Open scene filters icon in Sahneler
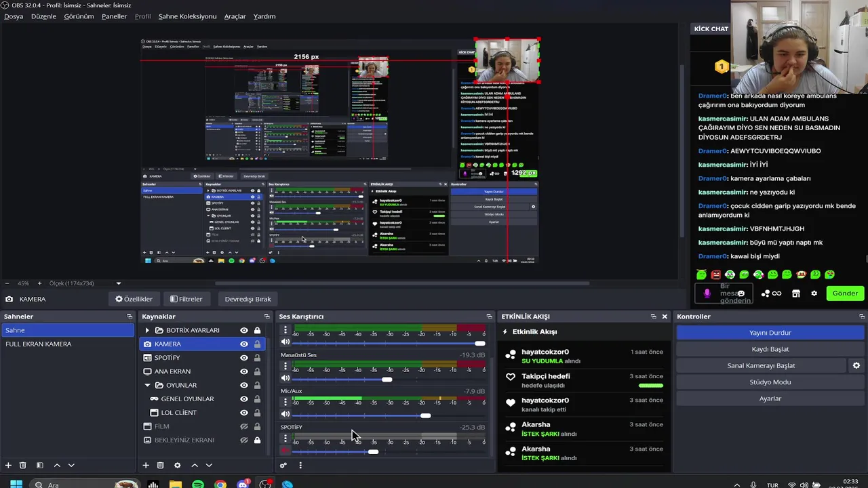The height and width of the screenshot is (488, 868). (x=39, y=465)
